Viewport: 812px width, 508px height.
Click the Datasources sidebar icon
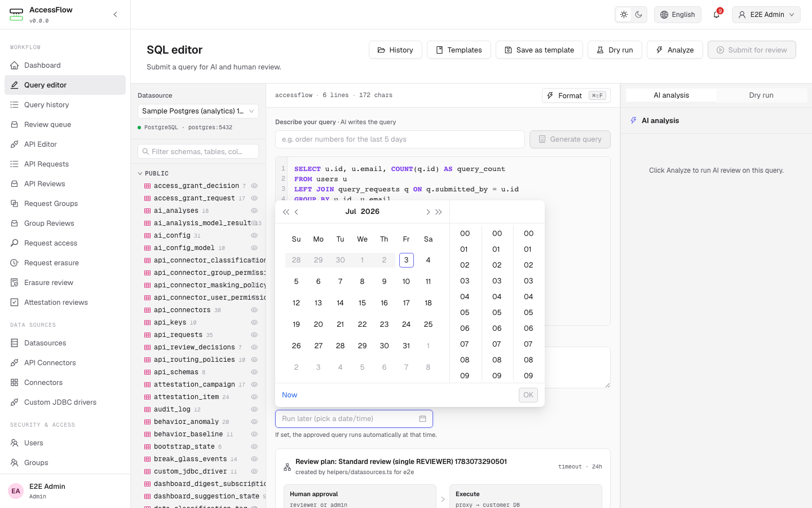pos(15,343)
